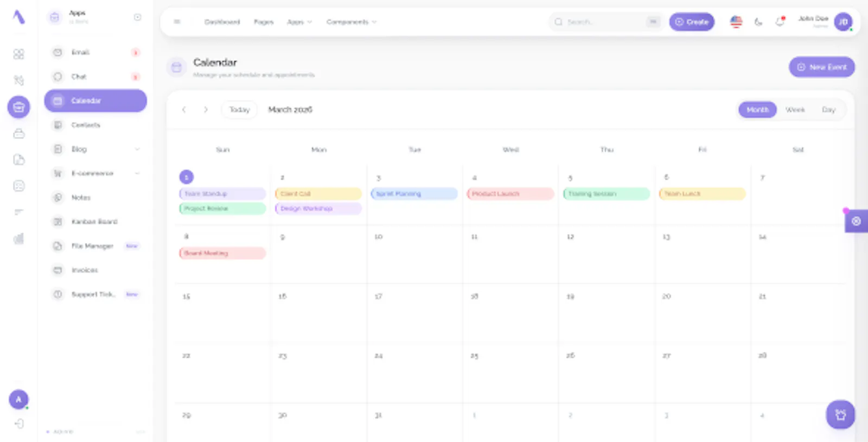
Task: Focus the Search input field
Action: pos(605,22)
